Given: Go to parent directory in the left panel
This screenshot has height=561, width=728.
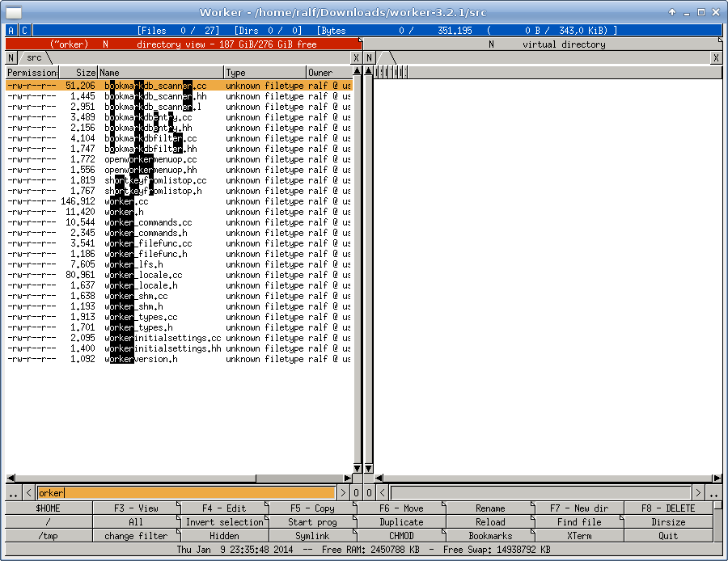Looking at the screenshot, I should point(13,493).
